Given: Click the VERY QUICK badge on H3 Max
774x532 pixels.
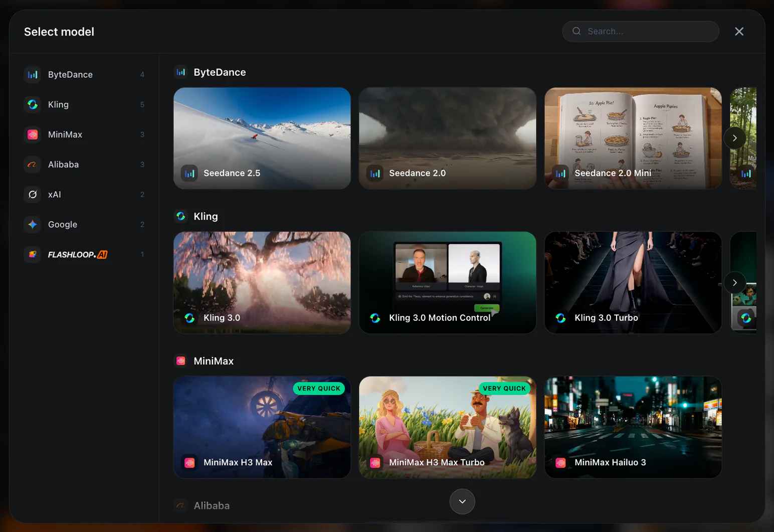Looking at the screenshot, I should click(319, 388).
